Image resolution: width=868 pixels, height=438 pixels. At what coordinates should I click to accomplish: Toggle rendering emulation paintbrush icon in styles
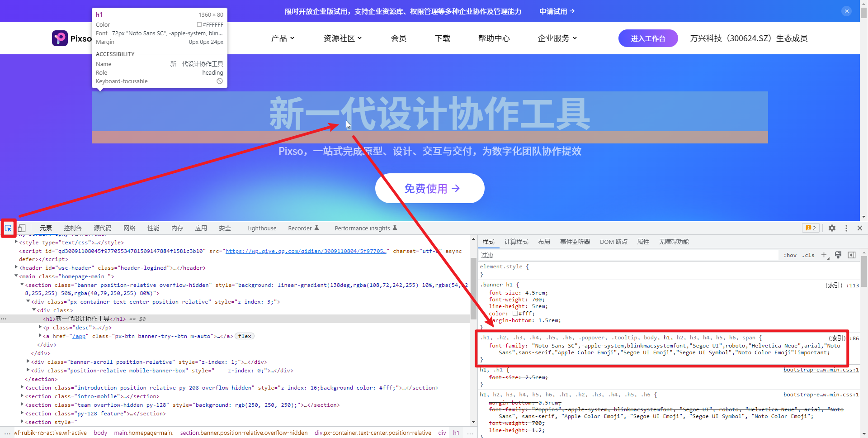tap(838, 255)
